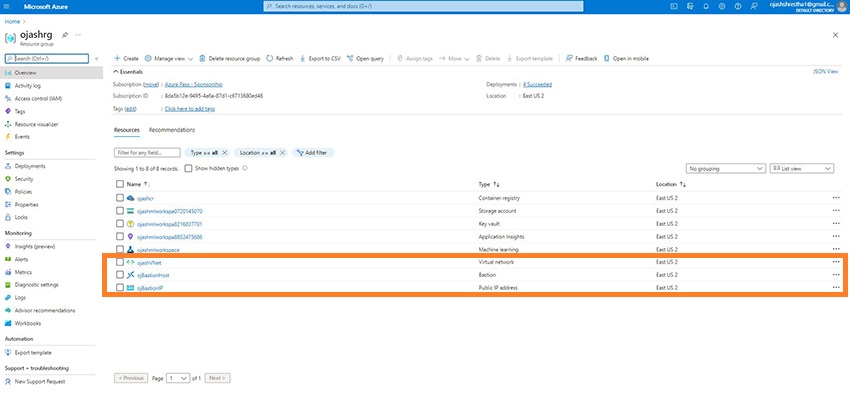Click the 4 Succeeded deployments link
Viewport: 850px width, 402px height.
(x=537, y=85)
